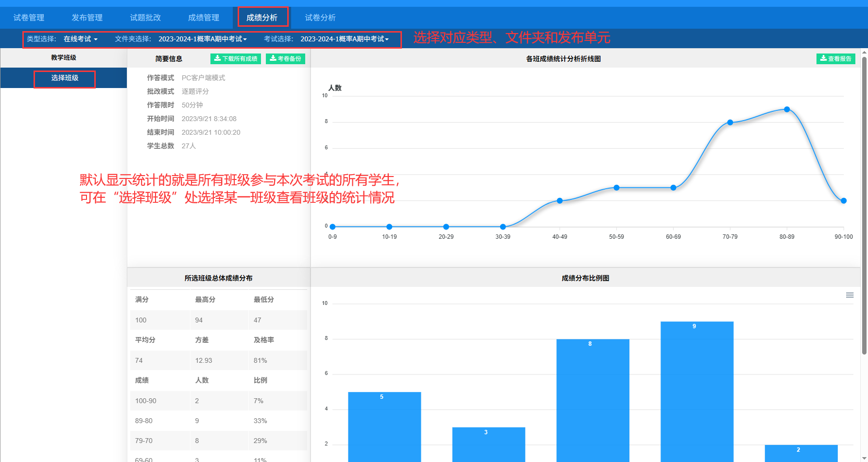Click the line chart point at 40-49
Image resolution: width=868 pixels, height=462 pixels.
click(559, 200)
